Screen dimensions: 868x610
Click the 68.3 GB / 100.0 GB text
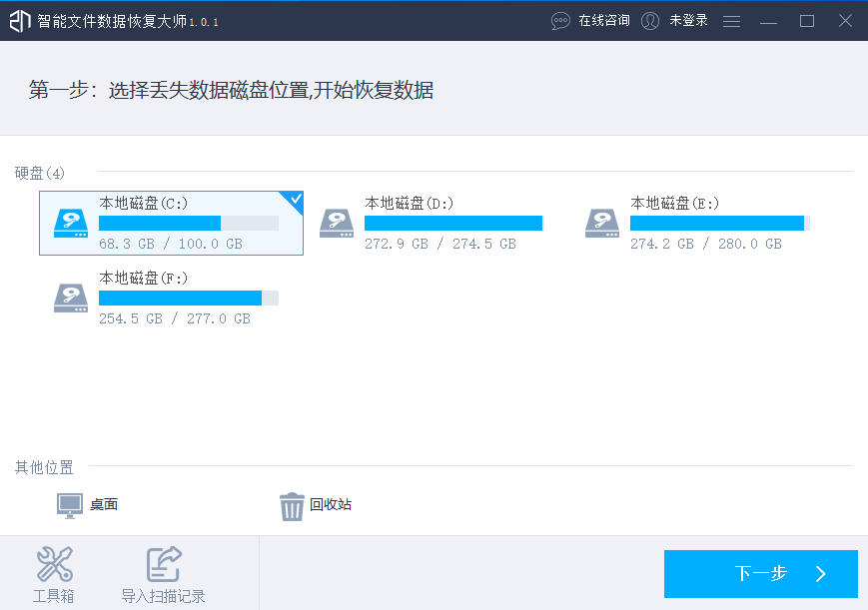click(x=171, y=244)
